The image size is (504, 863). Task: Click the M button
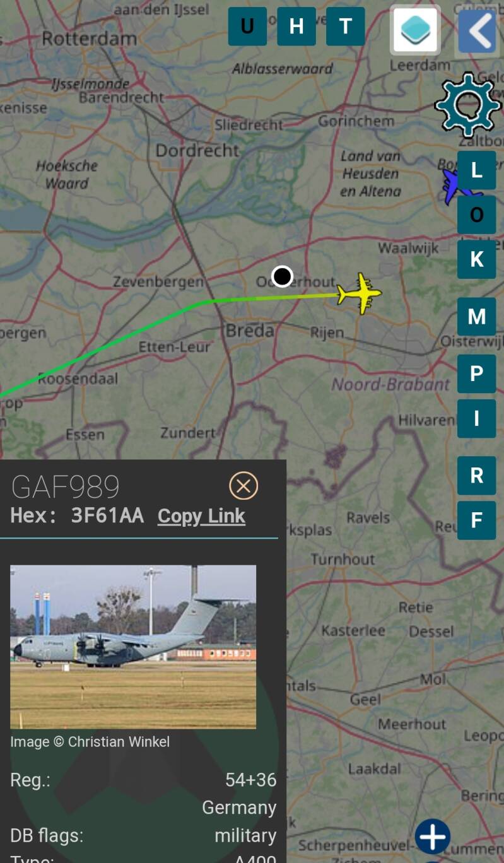[x=477, y=317]
